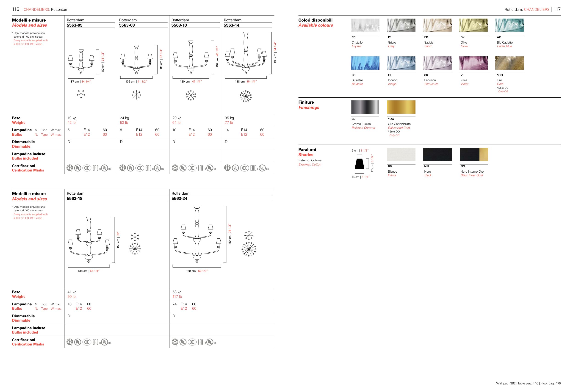Click the 5563-18 lower top-view arm diagram
The height and width of the screenshot is (392, 573).
click(x=135, y=248)
